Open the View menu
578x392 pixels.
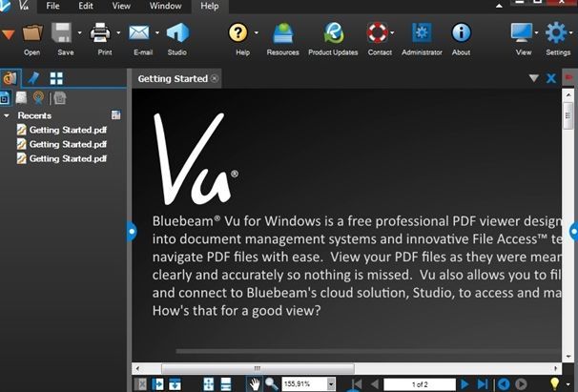tap(121, 6)
